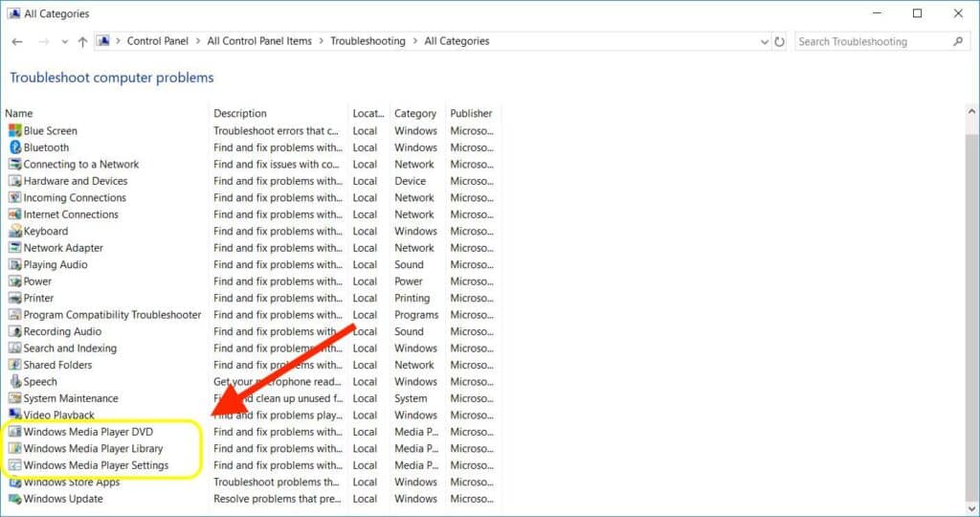Viewport: 980px width, 517px height.
Task: Click the Windows Media Player Settings icon
Action: (x=14, y=465)
